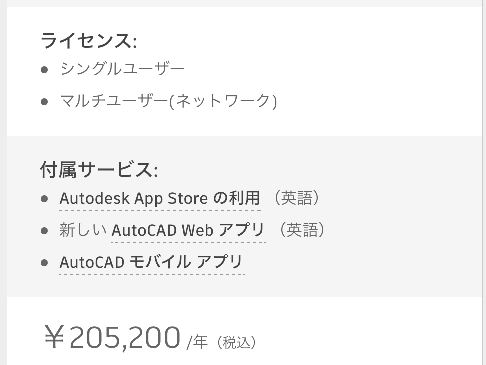Open the AutoCAD モバイル アプリ link
Screen dimensions: 486x365
(x=151, y=262)
